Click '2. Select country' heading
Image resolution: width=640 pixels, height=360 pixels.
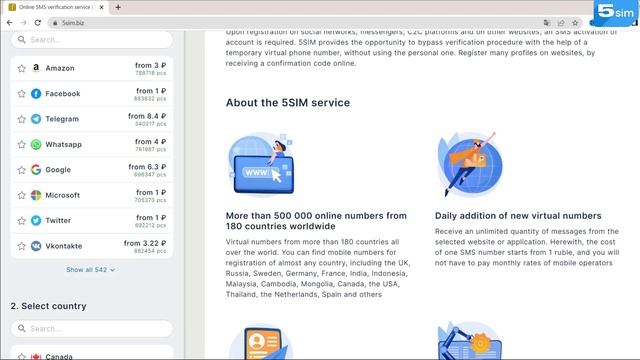[49, 306]
